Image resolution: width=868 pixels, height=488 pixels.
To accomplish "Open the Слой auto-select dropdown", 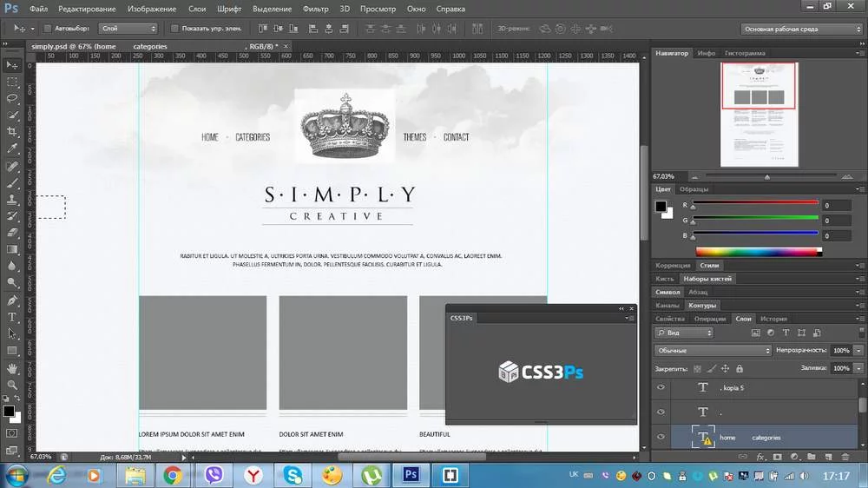I will pos(132,29).
